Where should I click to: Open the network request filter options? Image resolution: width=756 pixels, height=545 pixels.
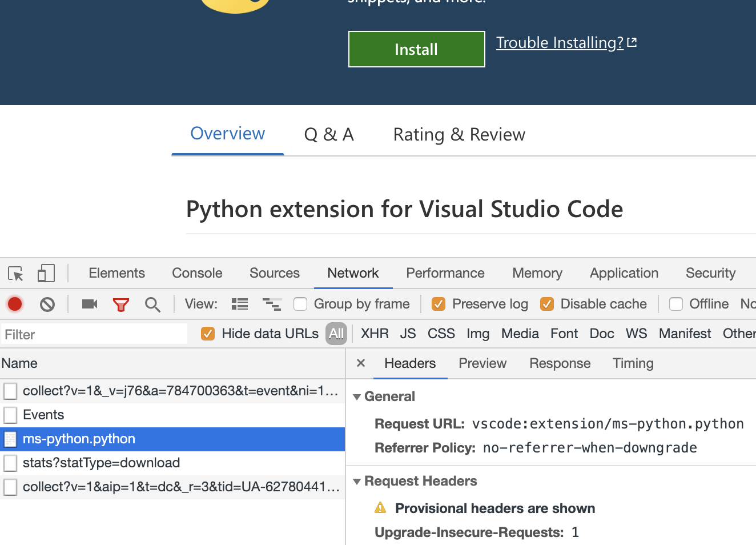[x=120, y=304]
